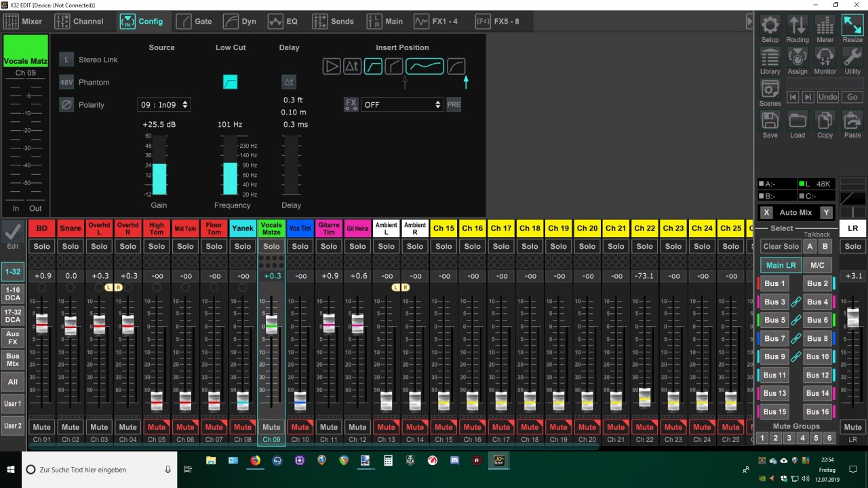Select the EQ curve icon in Insert Position

pos(425,66)
